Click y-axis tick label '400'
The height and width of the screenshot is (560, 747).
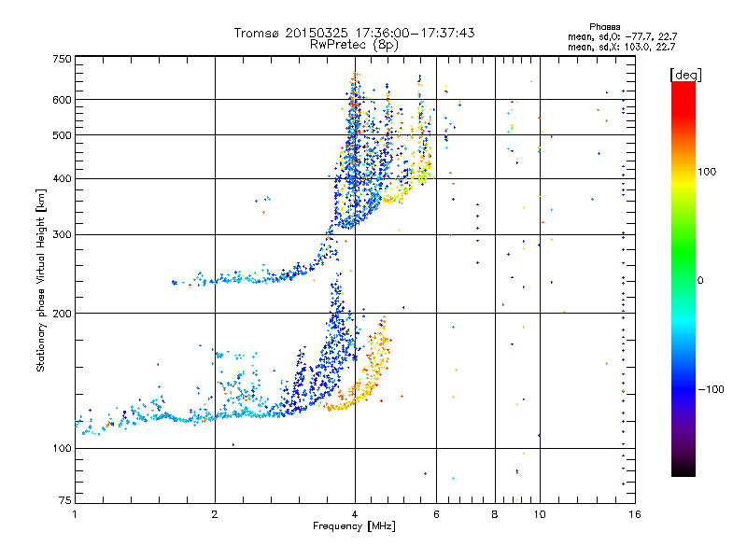[62, 179]
